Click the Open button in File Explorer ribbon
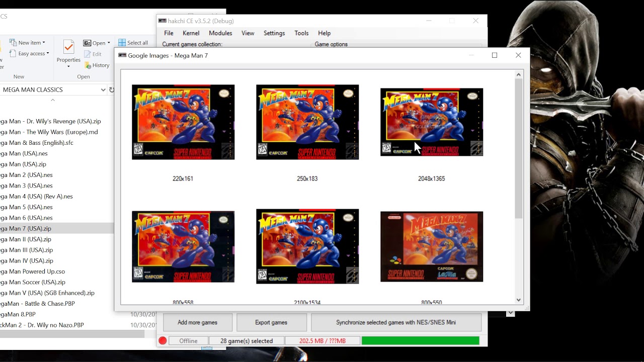 pos(95,43)
